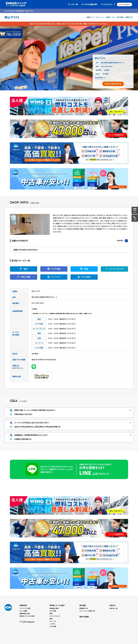This screenshot has width=138, height=644.
Task: Open the 公式 Instagram button in the header
Action: pyautogui.click(x=124, y=5)
